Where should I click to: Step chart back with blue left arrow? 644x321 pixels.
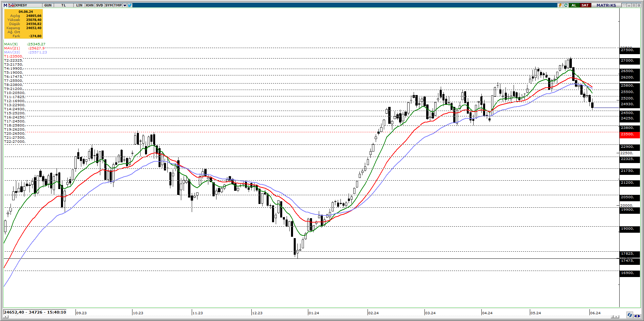(635, 316)
